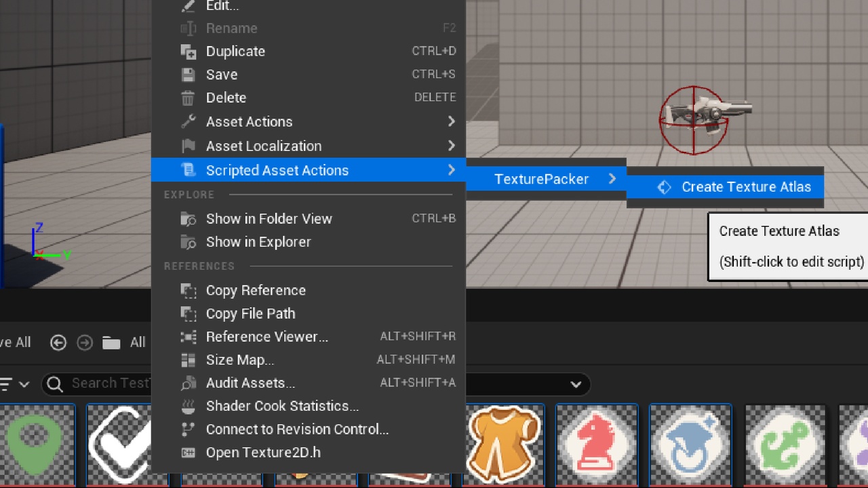This screenshot has width=868, height=488.
Task: Click the Connect to Revision Control icon
Action: tap(188, 429)
